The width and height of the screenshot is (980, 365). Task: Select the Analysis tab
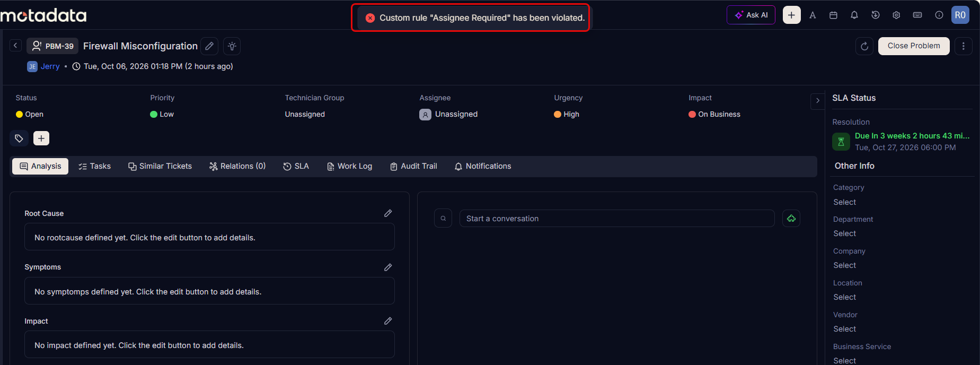[40, 166]
